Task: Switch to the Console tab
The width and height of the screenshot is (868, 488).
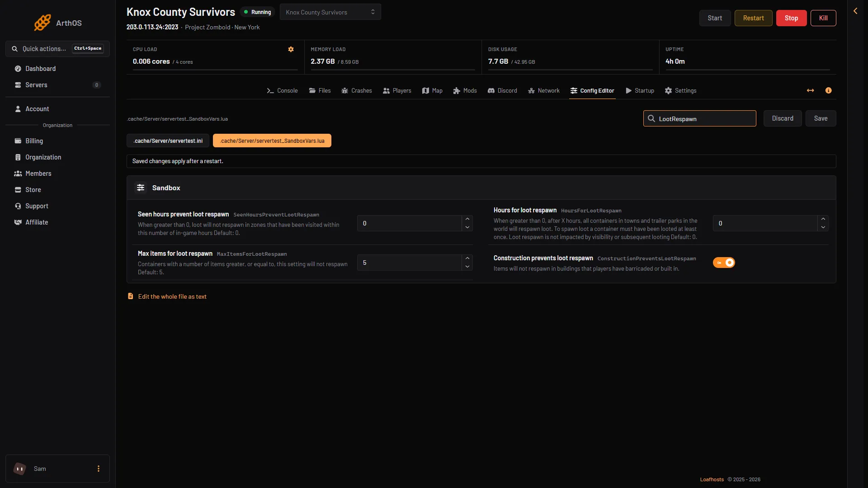Action: click(x=282, y=91)
